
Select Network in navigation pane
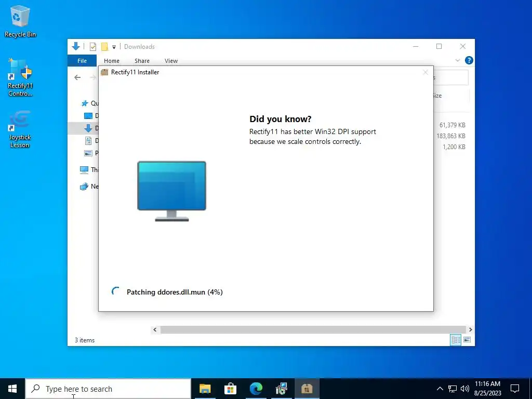click(89, 187)
